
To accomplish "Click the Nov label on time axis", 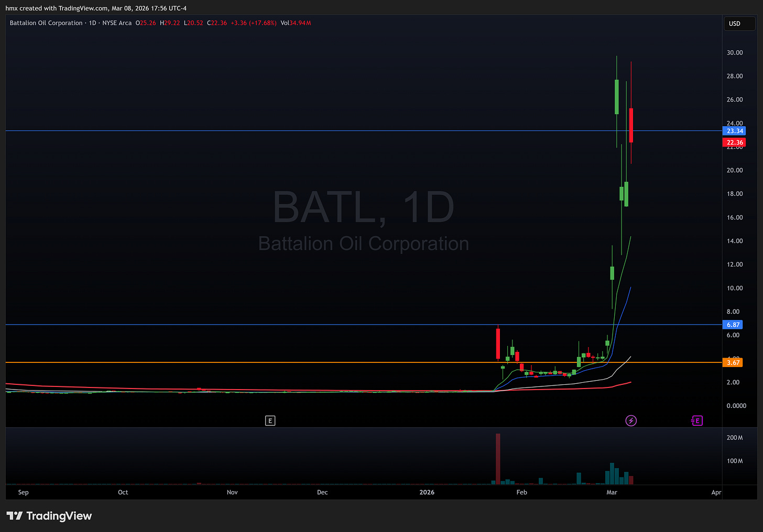I will 232,492.
